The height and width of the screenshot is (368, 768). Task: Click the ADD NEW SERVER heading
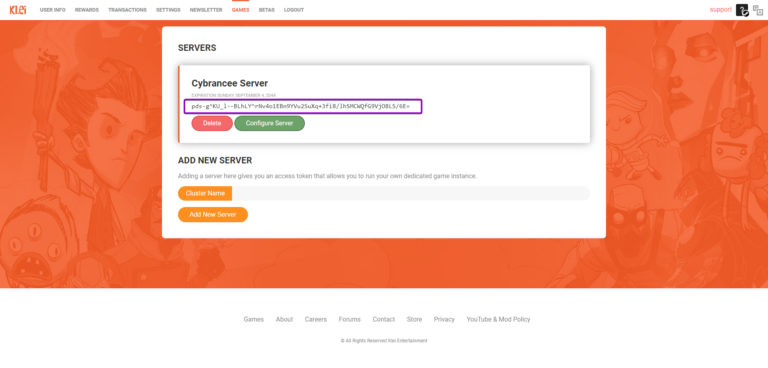coord(215,160)
